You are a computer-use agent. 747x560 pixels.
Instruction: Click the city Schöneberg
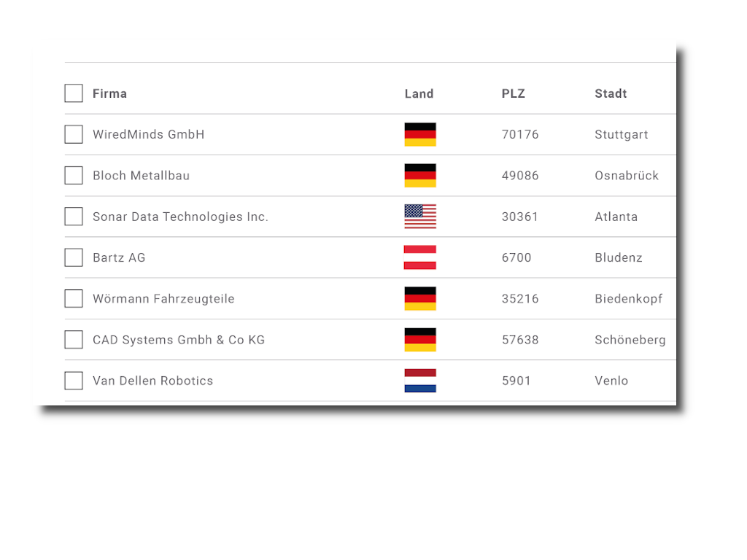[630, 340]
